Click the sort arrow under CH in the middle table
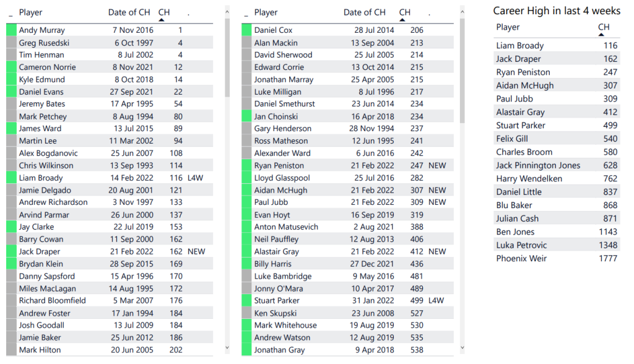The width and height of the screenshot is (634, 364). 403,20
